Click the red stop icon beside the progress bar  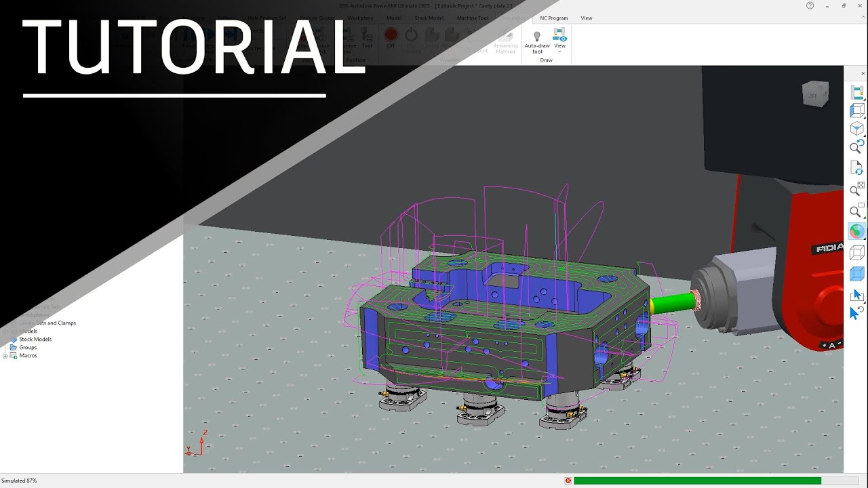tap(568, 481)
